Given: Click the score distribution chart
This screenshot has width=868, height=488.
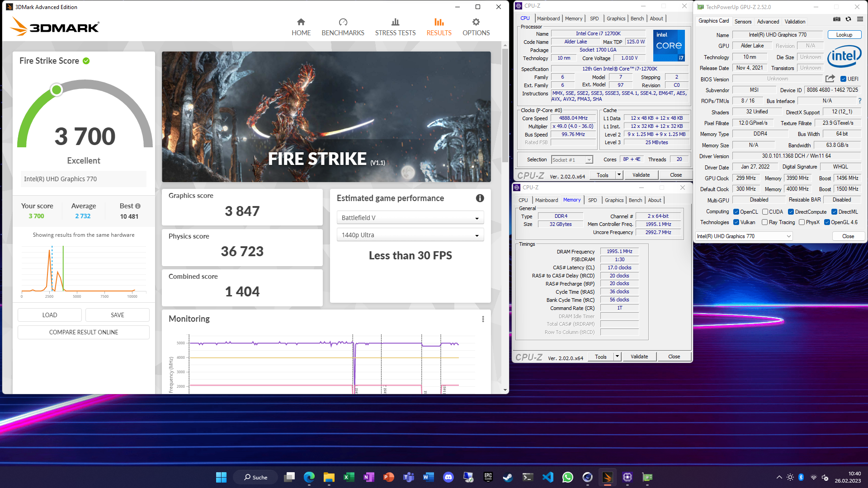Looking at the screenshot, I should [x=84, y=271].
